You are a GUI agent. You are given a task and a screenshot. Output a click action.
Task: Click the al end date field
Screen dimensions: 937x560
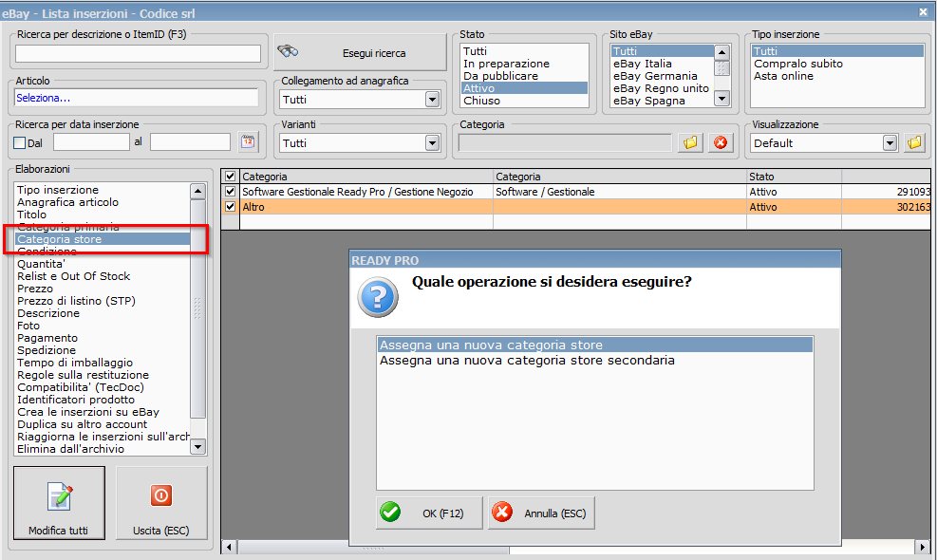tap(190, 142)
